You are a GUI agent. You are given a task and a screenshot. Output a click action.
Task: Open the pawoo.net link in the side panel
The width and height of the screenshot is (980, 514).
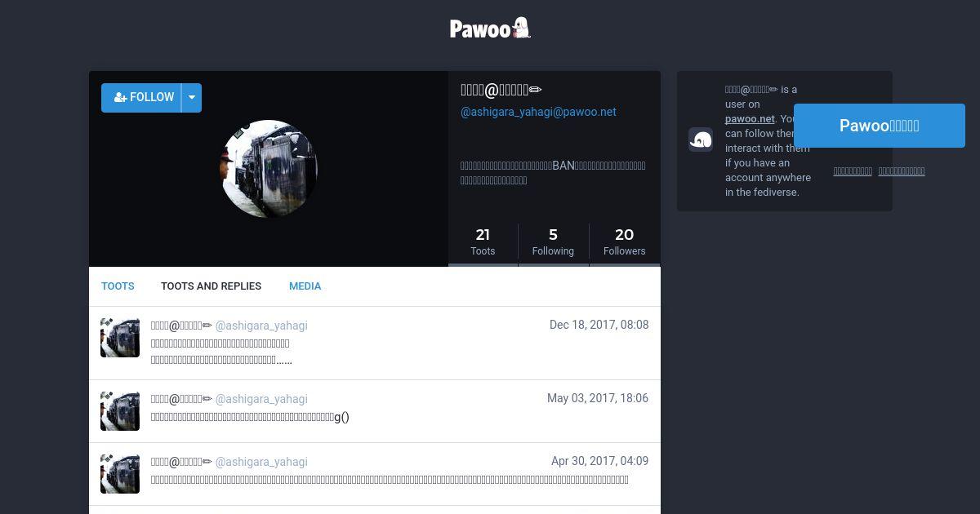[x=750, y=119]
